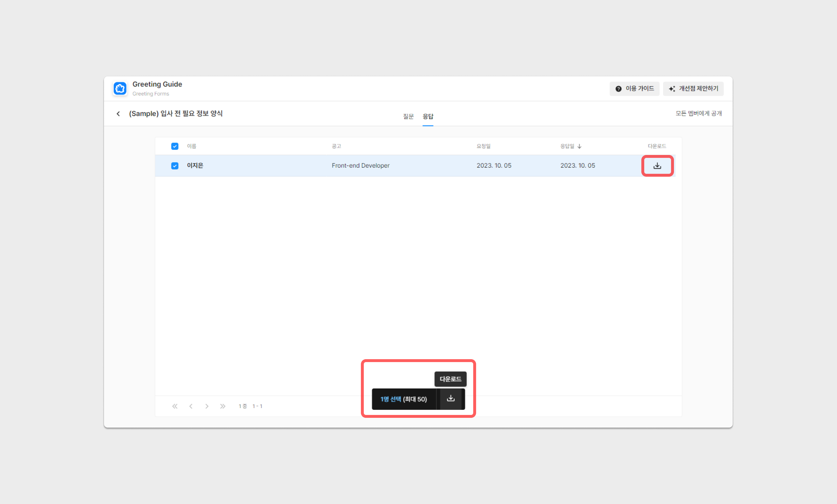Image resolution: width=837 pixels, height=504 pixels.
Task: Go to previous page arrow
Action: (191, 406)
